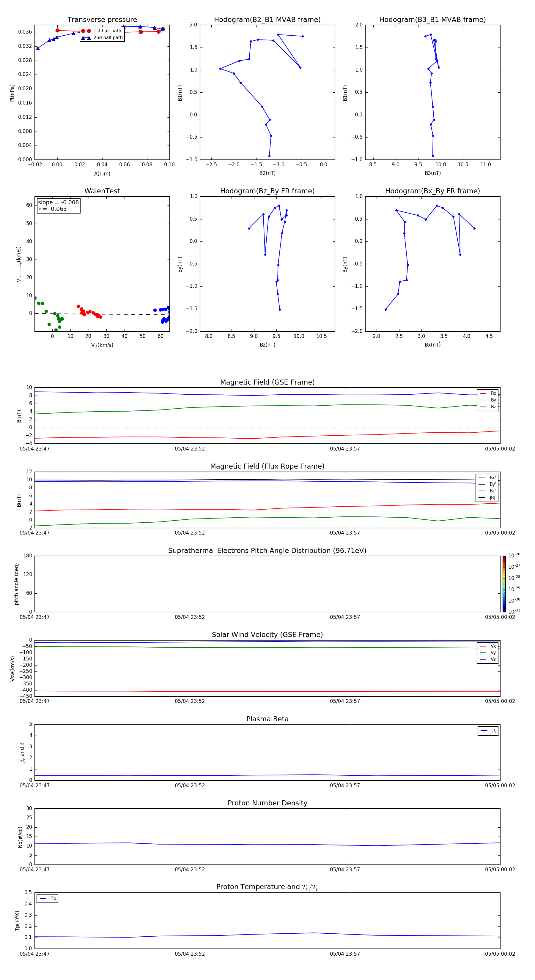
Task: Click the 'Hodogram(Bz_By FR frame)' title
Action: click(x=267, y=191)
